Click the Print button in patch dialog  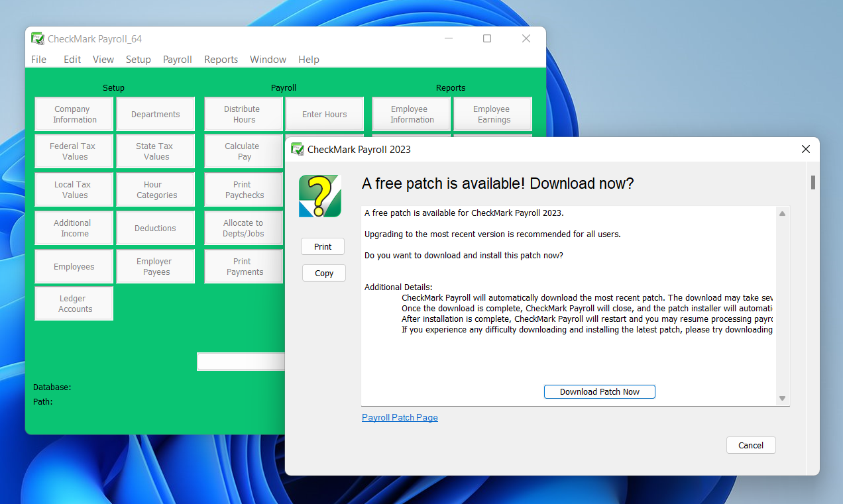pyautogui.click(x=323, y=246)
